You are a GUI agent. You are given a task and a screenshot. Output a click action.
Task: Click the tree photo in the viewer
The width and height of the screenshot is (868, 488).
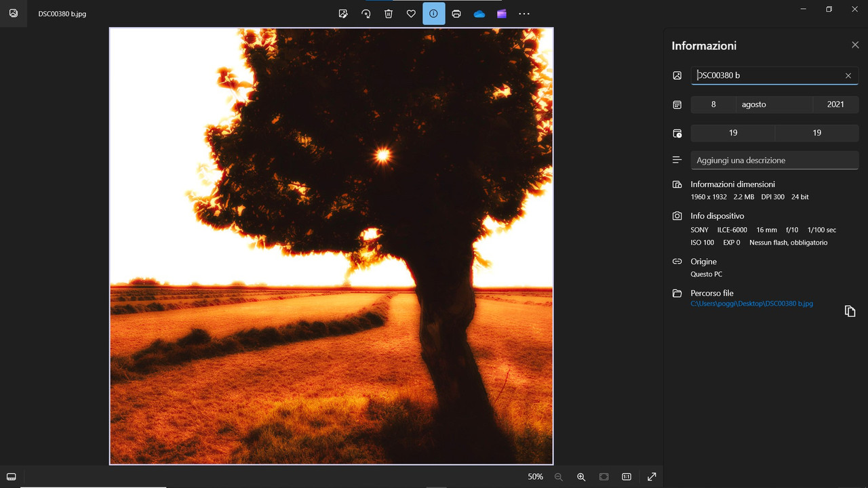click(332, 246)
